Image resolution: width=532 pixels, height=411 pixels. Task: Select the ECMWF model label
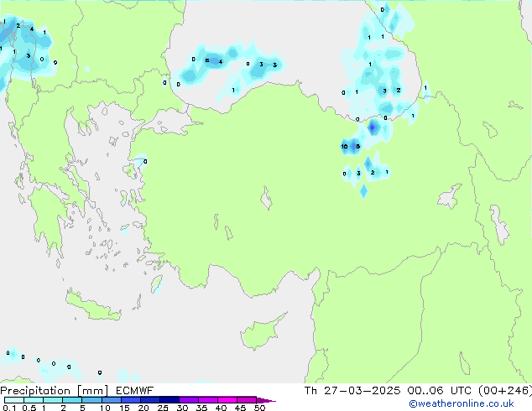(135, 391)
